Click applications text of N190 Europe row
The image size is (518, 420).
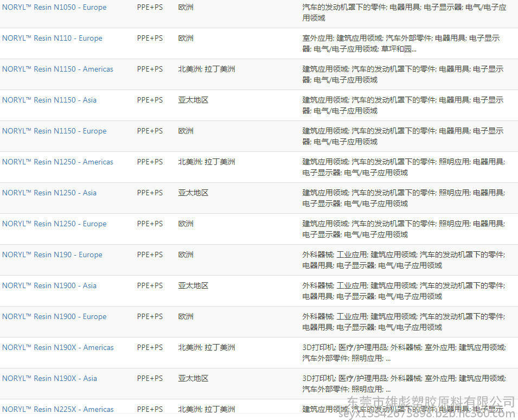pos(404,260)
